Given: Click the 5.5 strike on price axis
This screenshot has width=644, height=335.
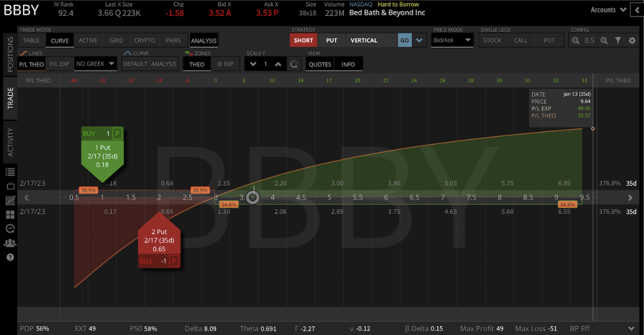Looking at the screenshot, I should point(358,197).
